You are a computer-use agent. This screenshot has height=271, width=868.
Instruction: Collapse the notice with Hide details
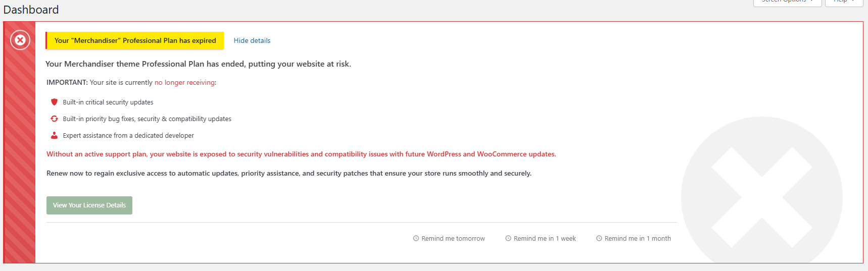[252, 40]
